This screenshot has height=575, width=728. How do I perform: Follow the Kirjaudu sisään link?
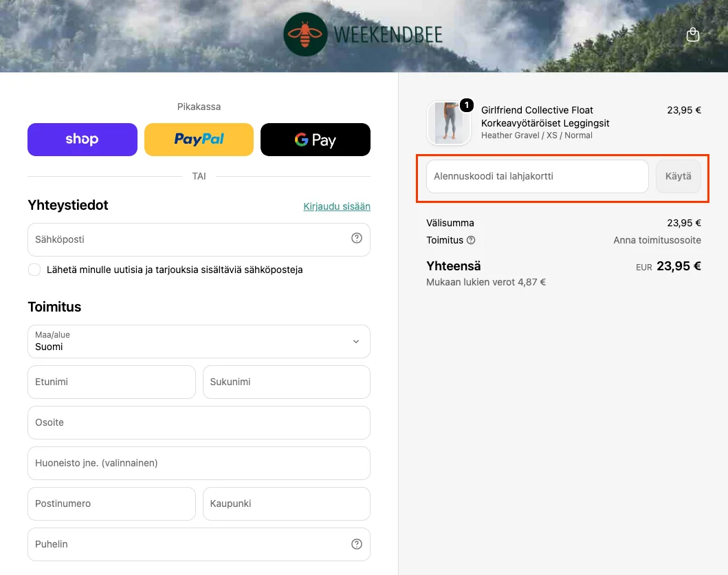337,206
